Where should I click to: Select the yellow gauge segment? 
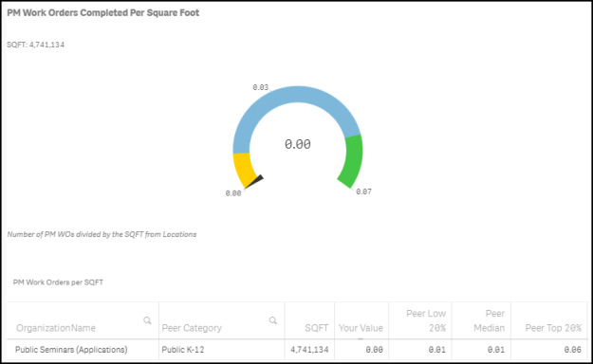[x=244, y=170]
